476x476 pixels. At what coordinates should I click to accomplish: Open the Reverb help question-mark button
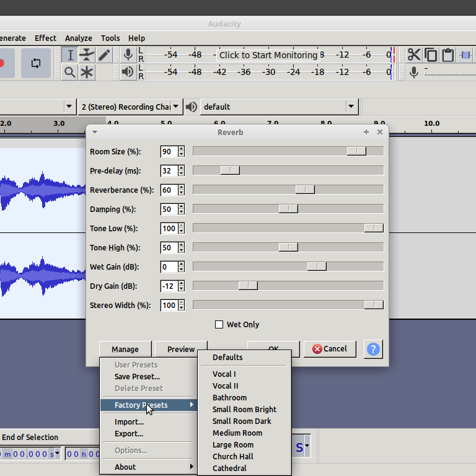(372, 349)
